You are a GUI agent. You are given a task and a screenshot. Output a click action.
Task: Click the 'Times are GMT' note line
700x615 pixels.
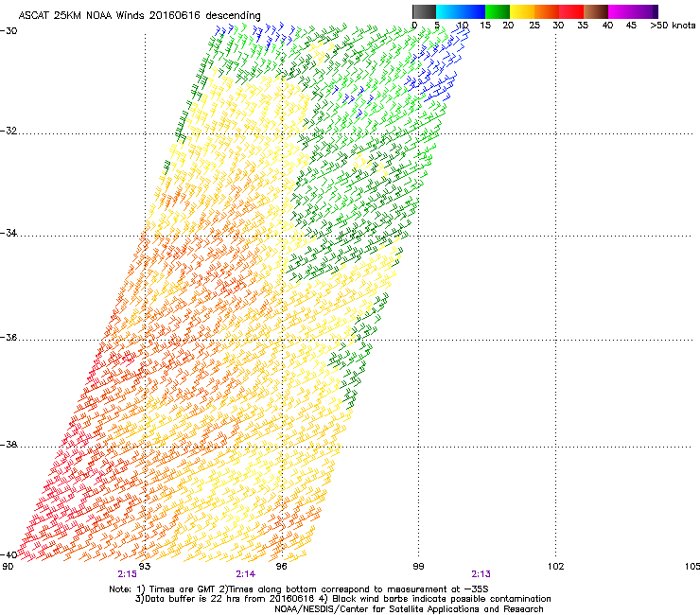[x=299, y=589]
